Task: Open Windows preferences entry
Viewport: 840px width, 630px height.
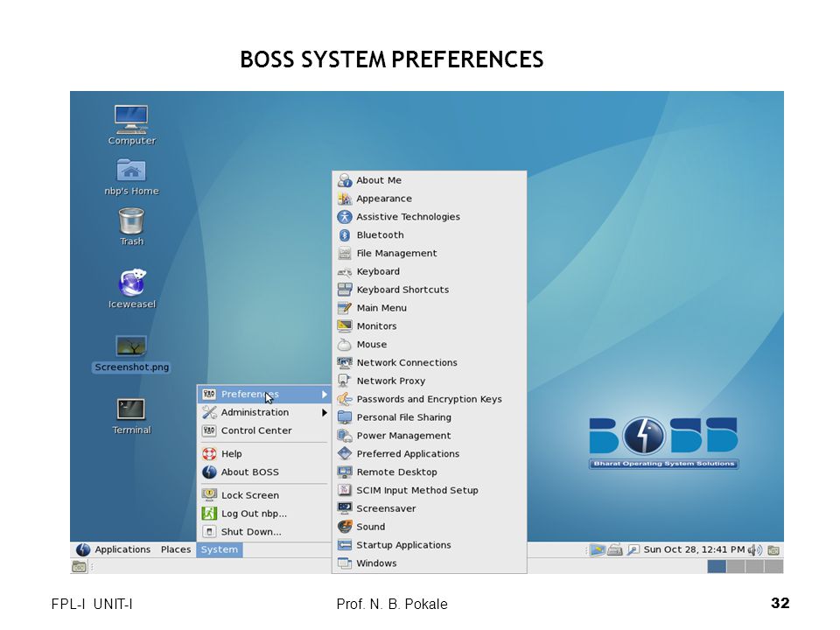Action: point(429,563)
